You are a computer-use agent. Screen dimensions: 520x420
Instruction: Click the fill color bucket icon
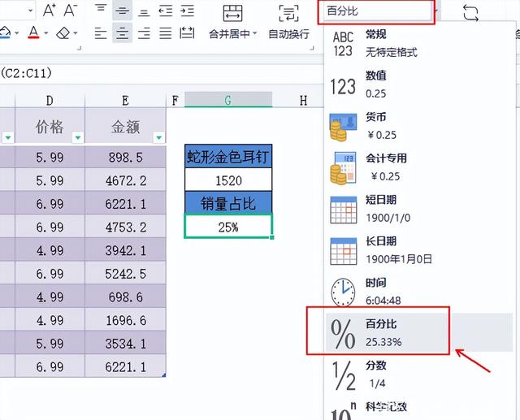coord(5,32)
